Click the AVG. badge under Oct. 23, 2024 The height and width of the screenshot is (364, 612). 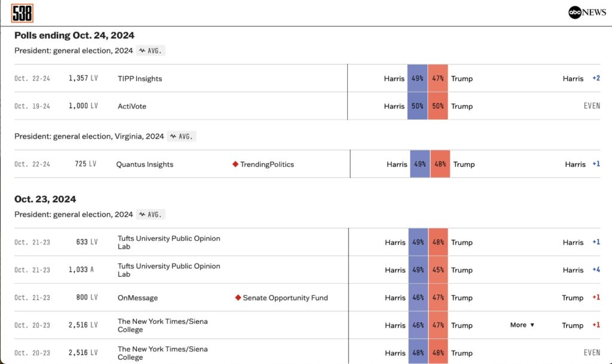tap(151, 214)
